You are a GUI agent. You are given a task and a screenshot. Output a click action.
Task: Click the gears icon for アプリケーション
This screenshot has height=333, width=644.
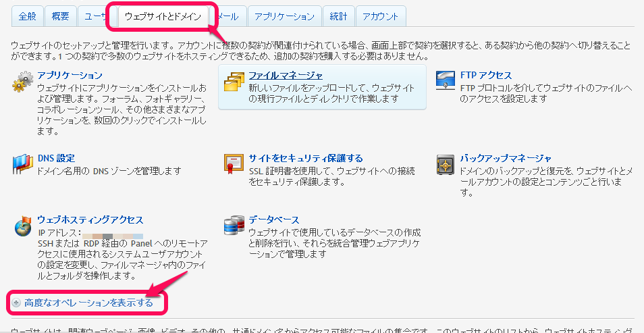tap(22, 81)
